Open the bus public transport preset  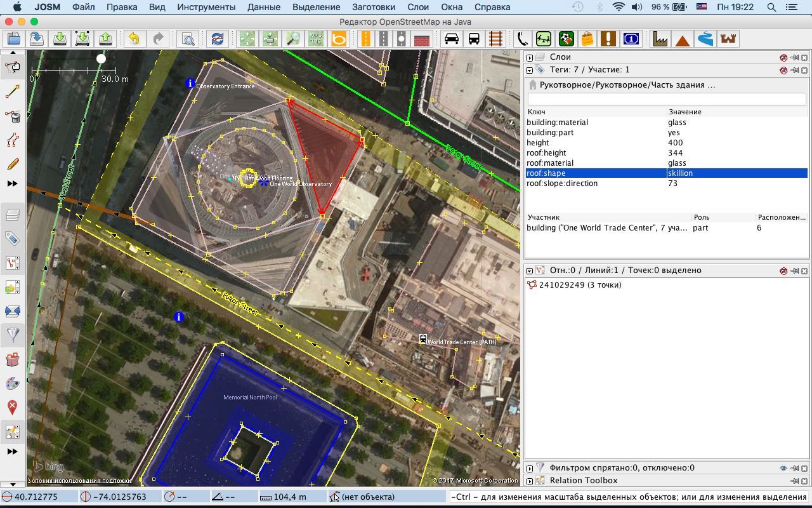coord(474,39)
